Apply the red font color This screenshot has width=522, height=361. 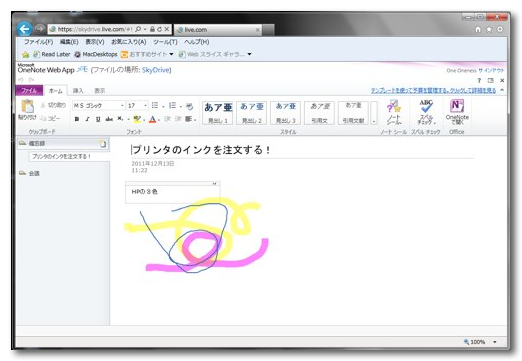click(x=152, y=119)
